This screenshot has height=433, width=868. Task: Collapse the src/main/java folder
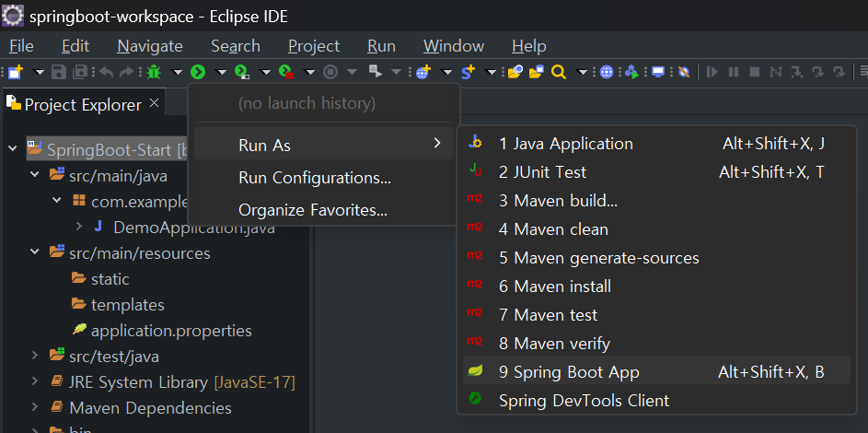click(35, 175)
